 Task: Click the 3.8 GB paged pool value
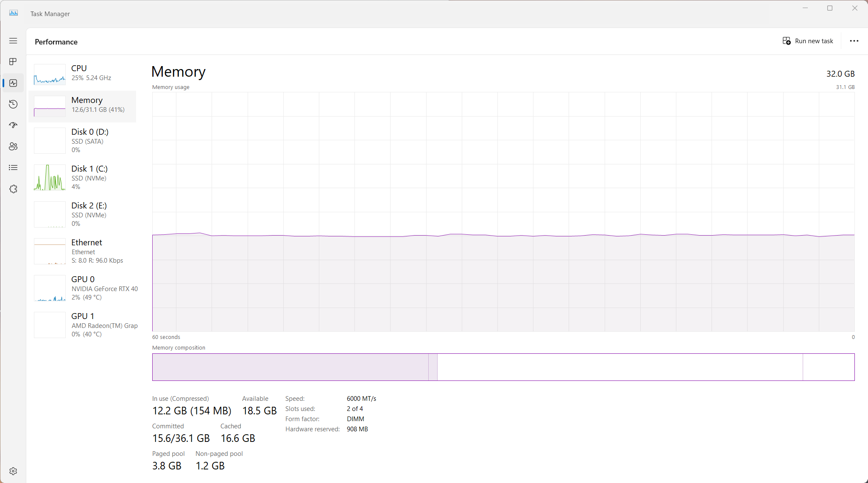(x=167, y=466)
